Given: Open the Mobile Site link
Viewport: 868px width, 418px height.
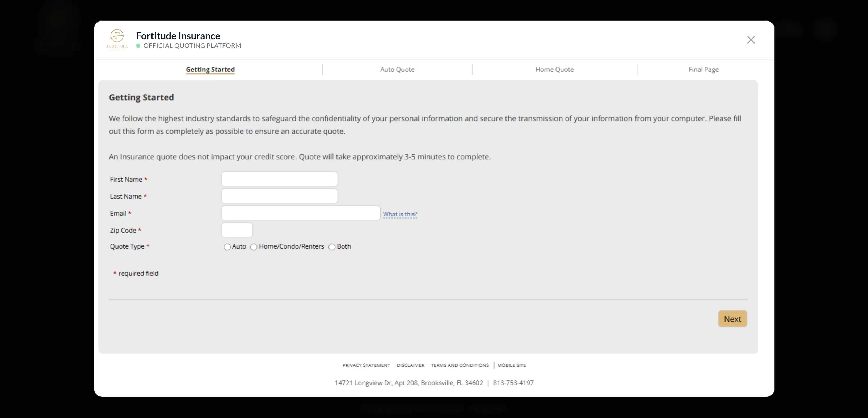Looking at the screenshot, I should click(x=512, y=365).
